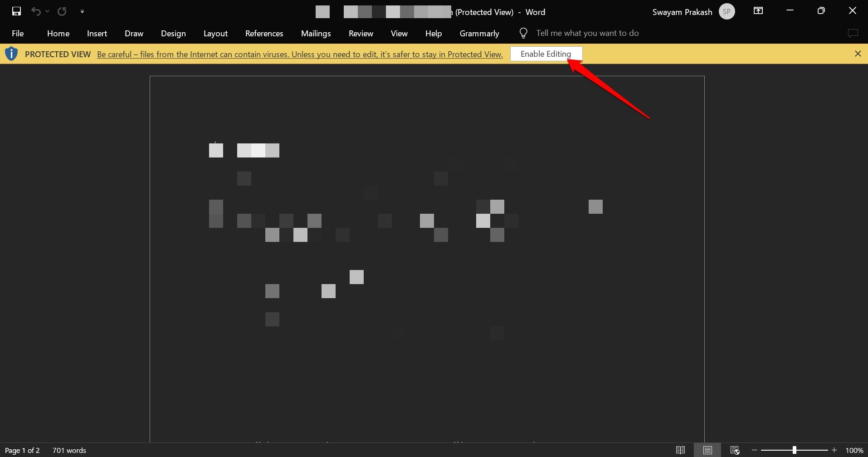This screenshot has width=868, height=457.
Task: Open the Comments speech bubble icon
Action: 853,33
